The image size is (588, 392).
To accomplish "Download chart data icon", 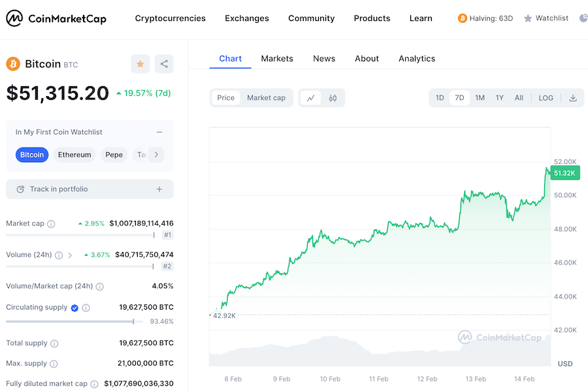I will tap(573, 98).
